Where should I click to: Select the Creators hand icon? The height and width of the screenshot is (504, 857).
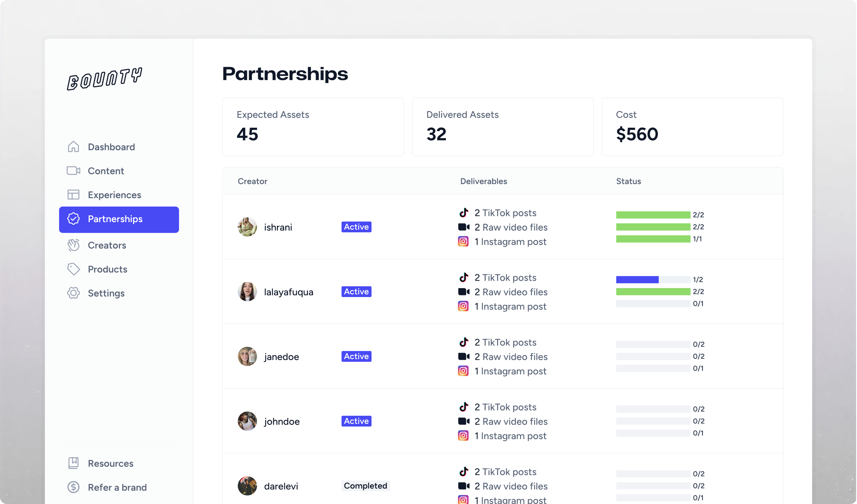click(x=73, y=245)
